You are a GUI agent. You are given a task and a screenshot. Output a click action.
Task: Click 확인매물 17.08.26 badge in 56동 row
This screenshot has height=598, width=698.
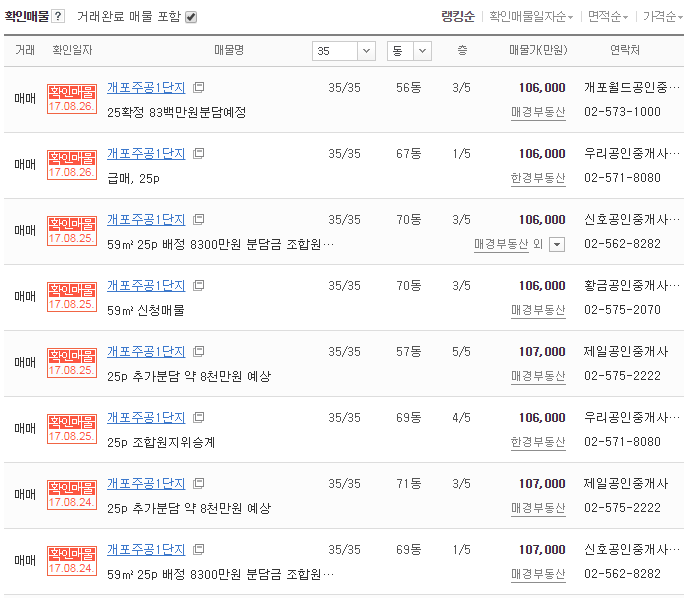click(72, 99)
